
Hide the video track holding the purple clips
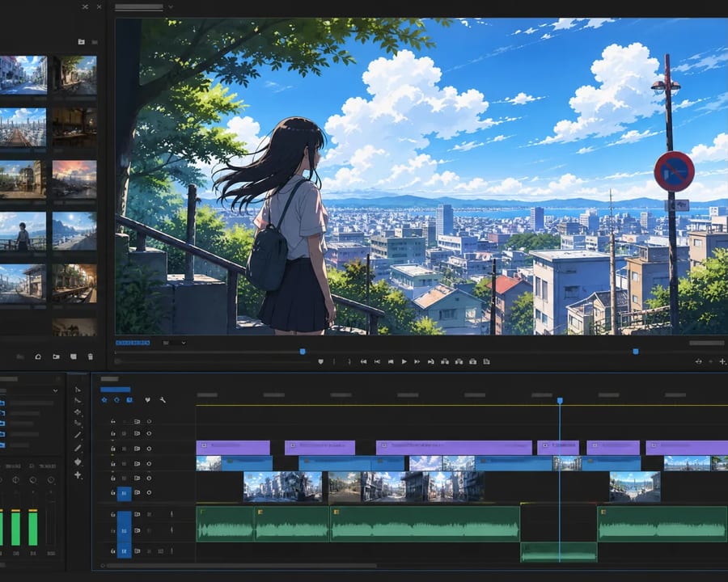(x=149, y=449)
